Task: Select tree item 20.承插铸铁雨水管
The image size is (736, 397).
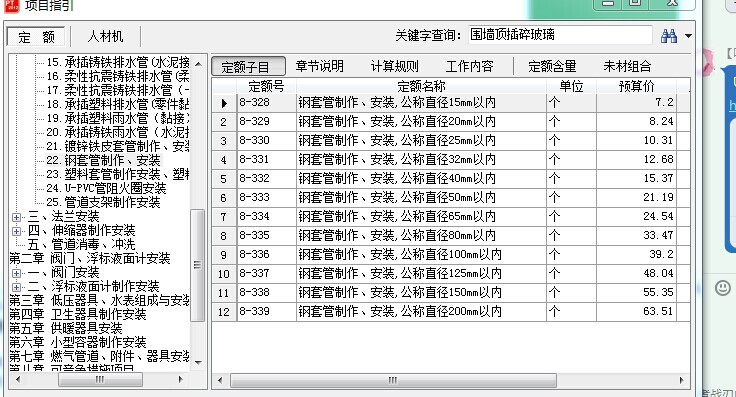Action: (x=117, y=132)
